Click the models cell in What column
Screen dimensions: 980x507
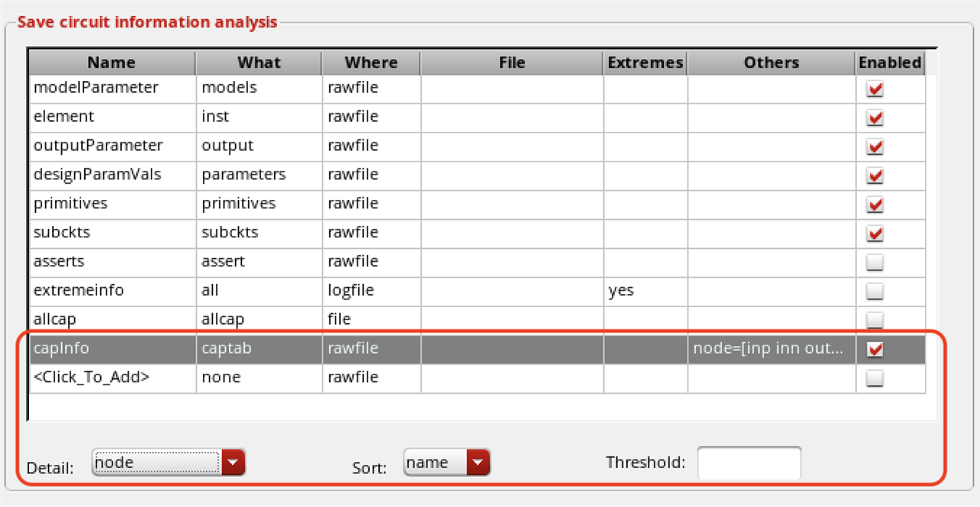(259, 88)
